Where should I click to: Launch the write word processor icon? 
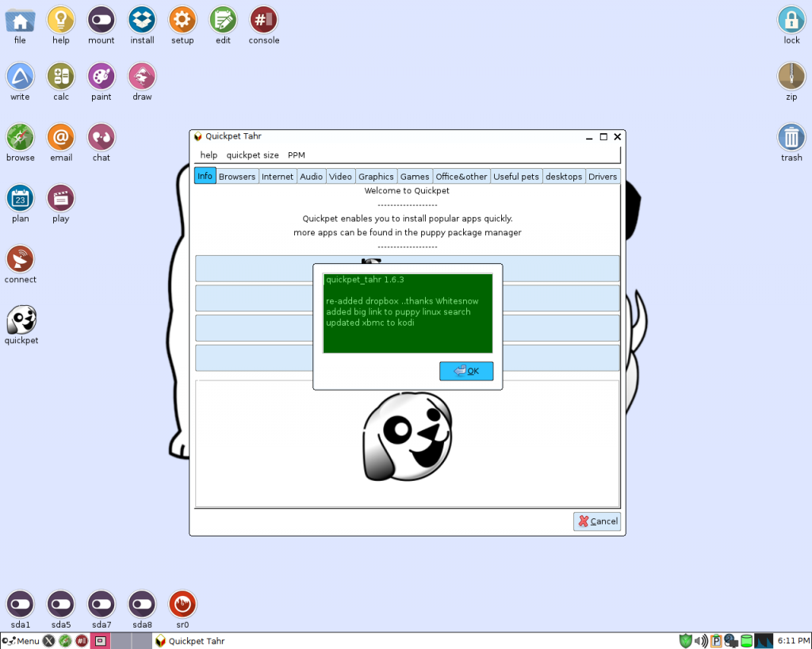click(20, 77)
